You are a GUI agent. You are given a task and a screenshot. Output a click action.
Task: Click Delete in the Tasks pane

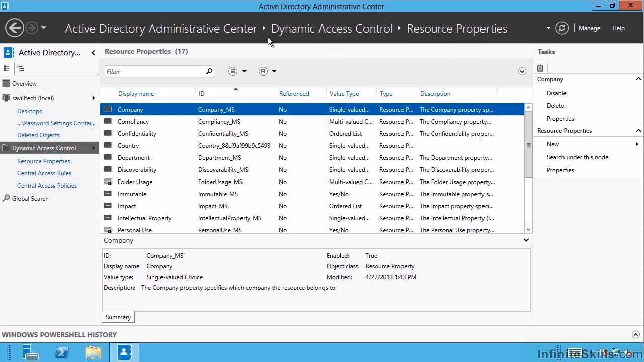[555, 106]
